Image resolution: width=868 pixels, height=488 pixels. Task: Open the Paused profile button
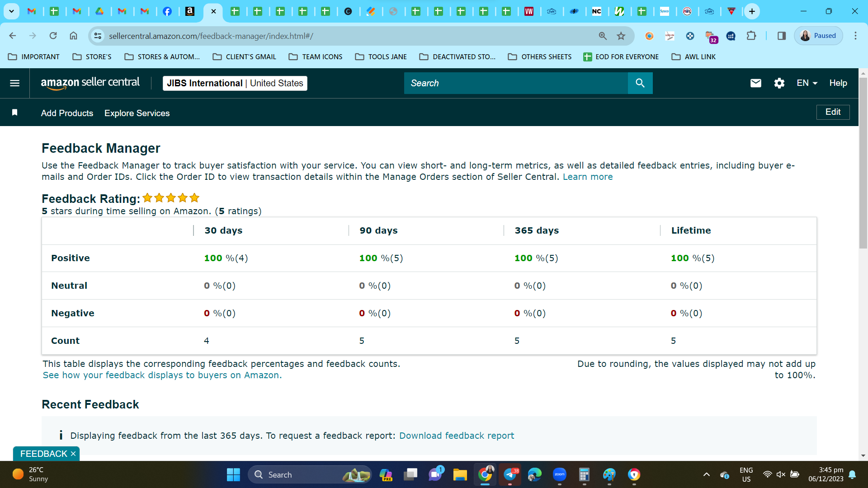point(818,36)
